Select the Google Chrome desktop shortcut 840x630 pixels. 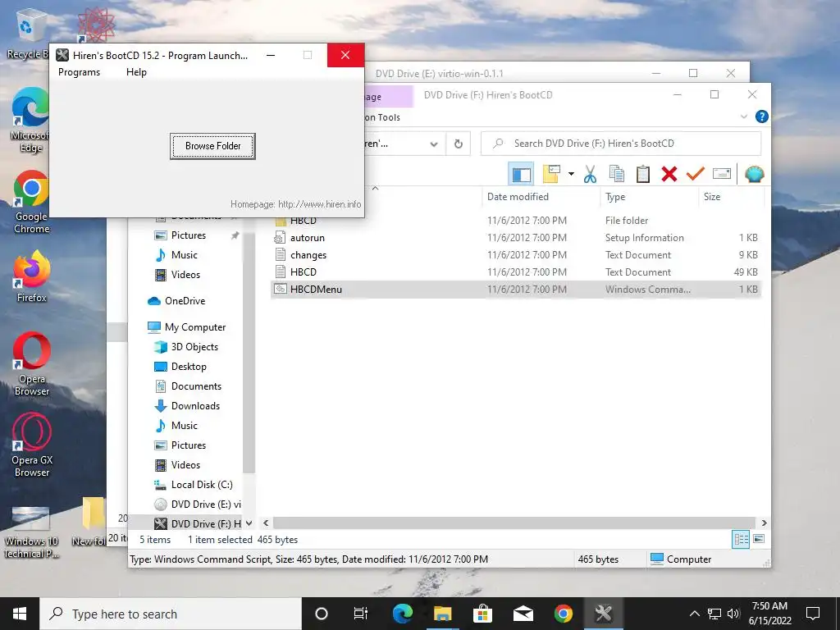coord(32,202)
